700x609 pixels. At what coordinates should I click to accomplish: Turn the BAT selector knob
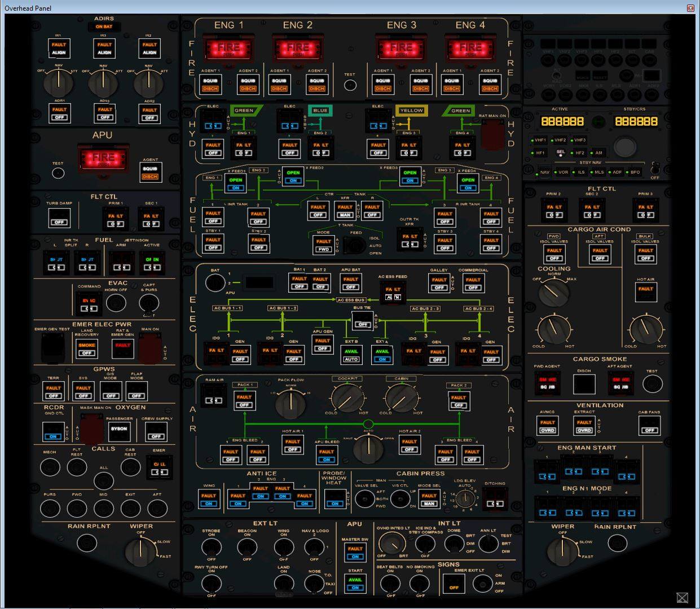click(x=215, y=283)
